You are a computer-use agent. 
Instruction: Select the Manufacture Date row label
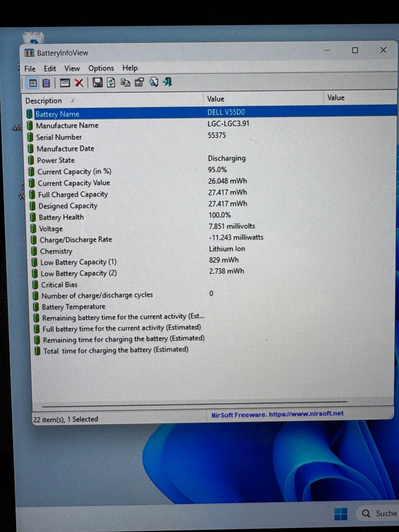(66, 149)
